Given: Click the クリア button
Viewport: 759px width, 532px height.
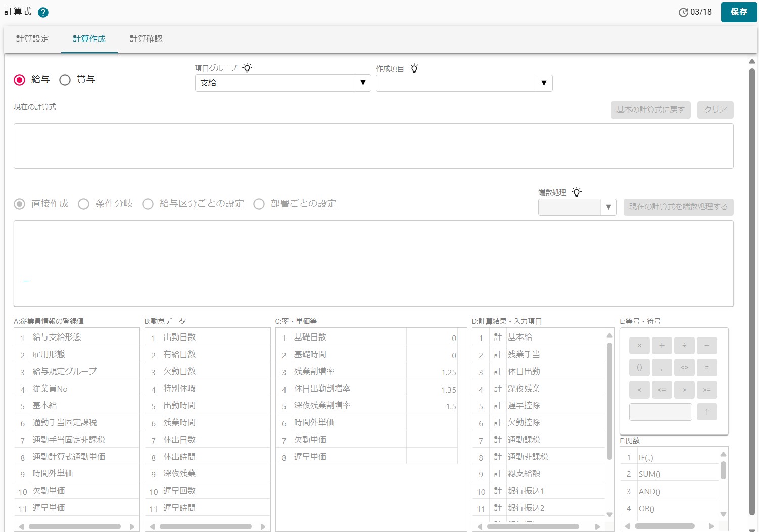Looking at the screenshot, I should (x=716, y=110).
